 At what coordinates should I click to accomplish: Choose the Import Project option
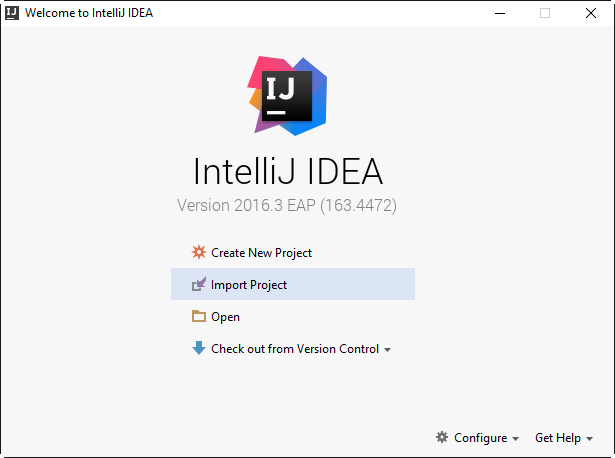click(249, 285)
